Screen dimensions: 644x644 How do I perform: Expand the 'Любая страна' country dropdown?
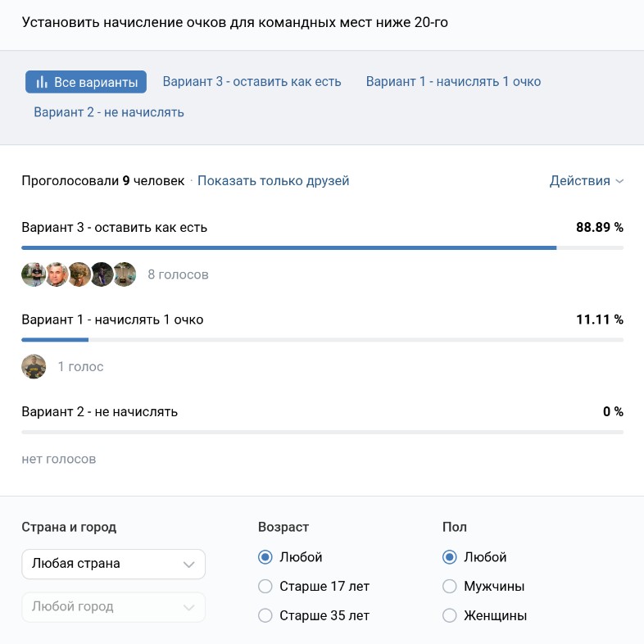[x=113, y=564]
